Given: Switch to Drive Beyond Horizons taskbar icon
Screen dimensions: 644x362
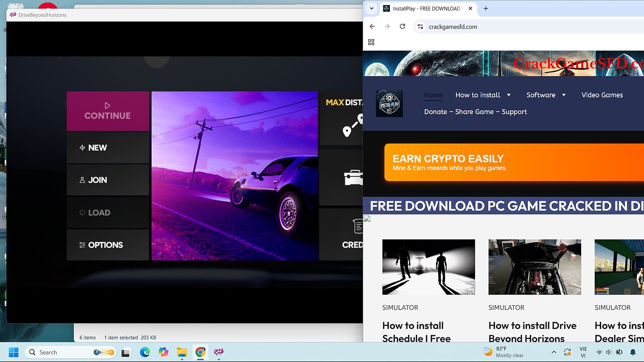Looking at the screenshot, I should (x=219, y=352).
